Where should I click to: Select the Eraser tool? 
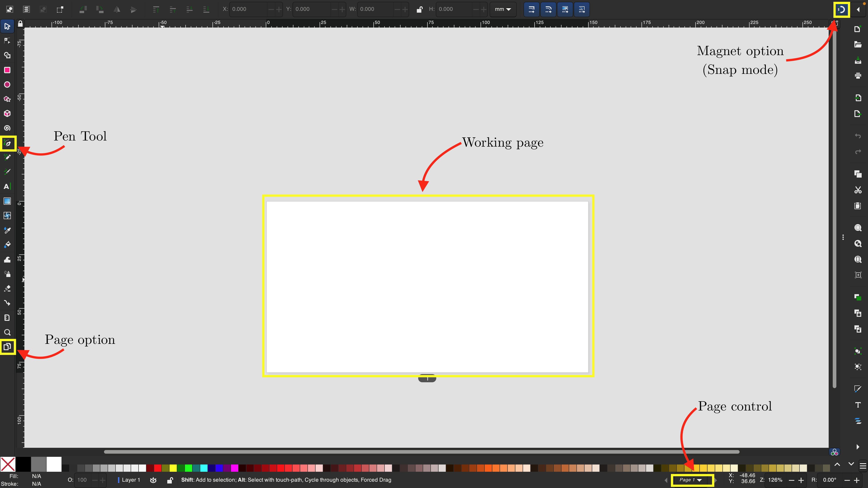7,288
